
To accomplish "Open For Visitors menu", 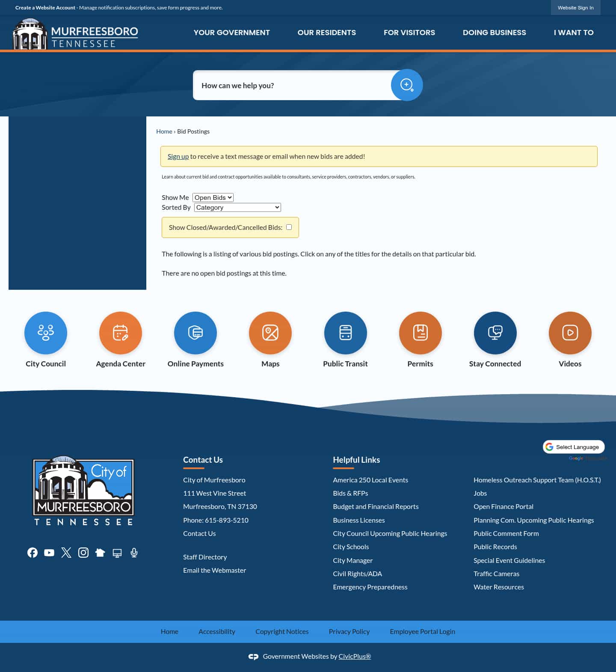I will point(409,33).
